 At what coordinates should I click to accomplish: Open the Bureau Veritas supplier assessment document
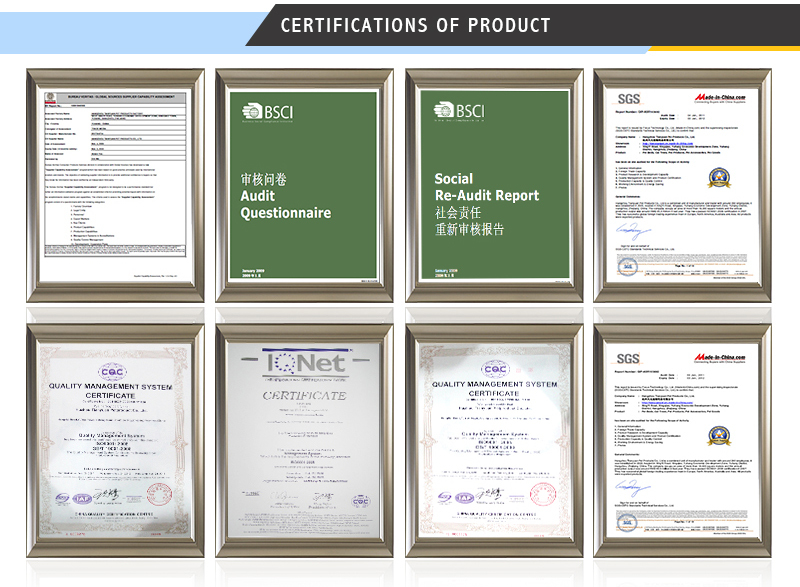tap(116, 186)
